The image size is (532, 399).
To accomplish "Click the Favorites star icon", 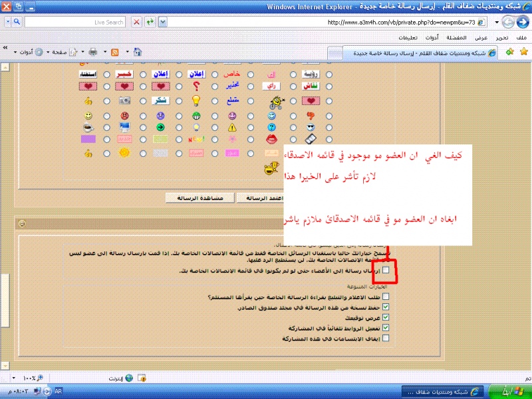I will 523,52.
